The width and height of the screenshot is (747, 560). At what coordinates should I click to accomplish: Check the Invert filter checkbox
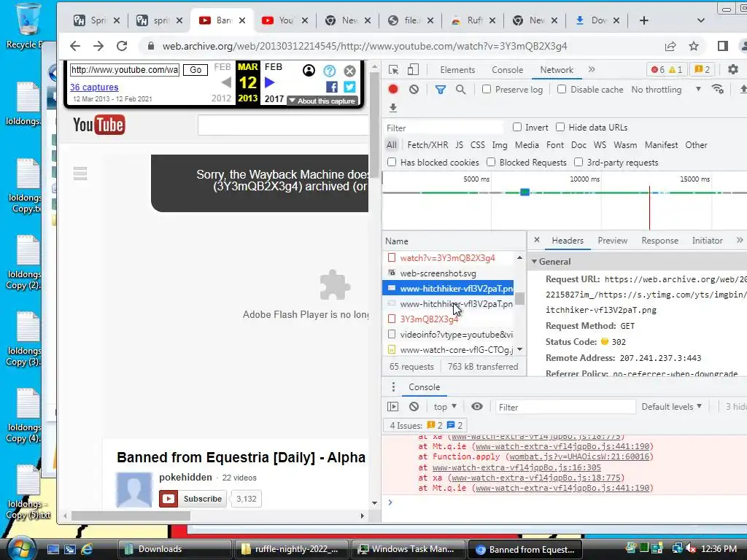coord(517,127)
